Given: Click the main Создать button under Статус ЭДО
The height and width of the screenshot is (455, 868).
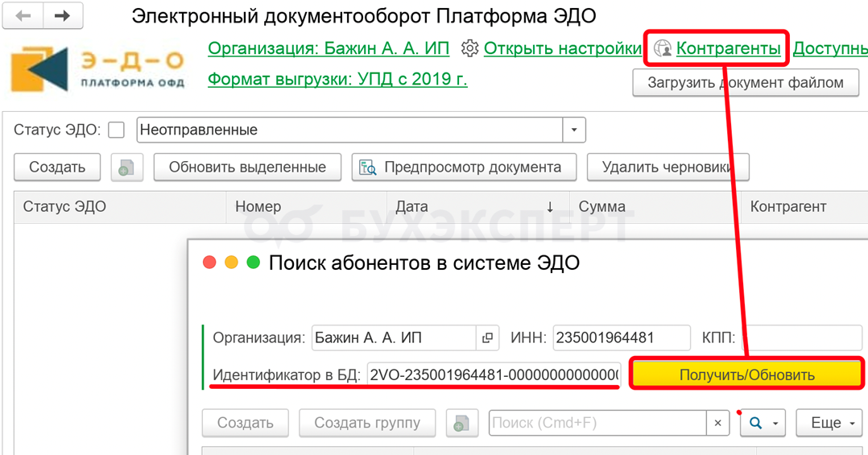Looking at the screenshot, I should pos(57,168).
